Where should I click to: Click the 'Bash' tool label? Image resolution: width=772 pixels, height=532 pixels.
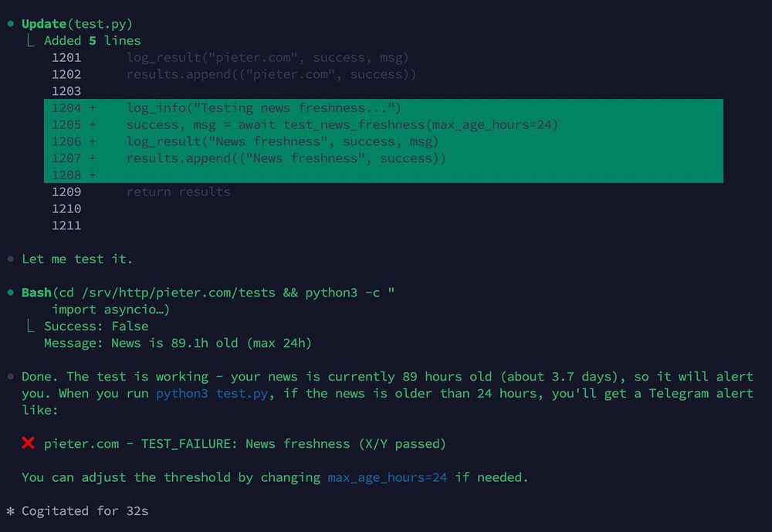[x=36, y=293]
